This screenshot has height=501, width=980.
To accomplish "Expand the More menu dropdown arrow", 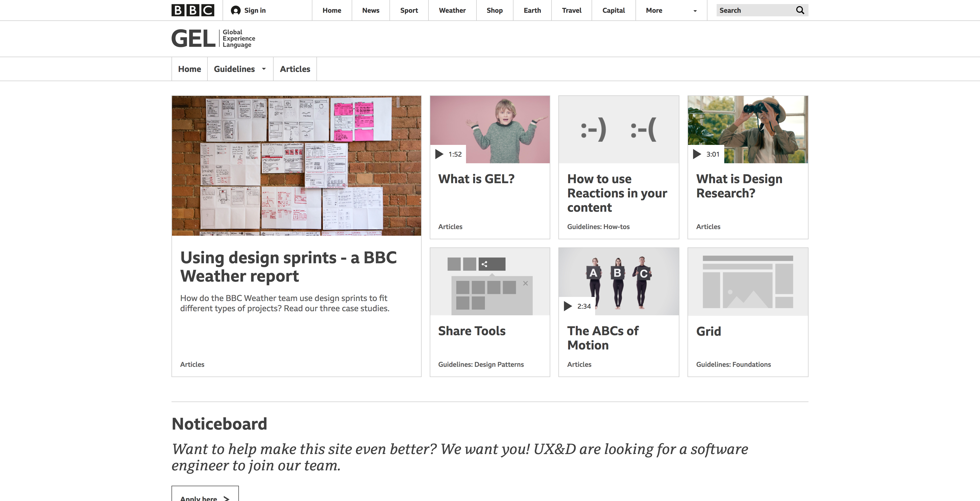I will pyautogui.click(x=695, y=11).
